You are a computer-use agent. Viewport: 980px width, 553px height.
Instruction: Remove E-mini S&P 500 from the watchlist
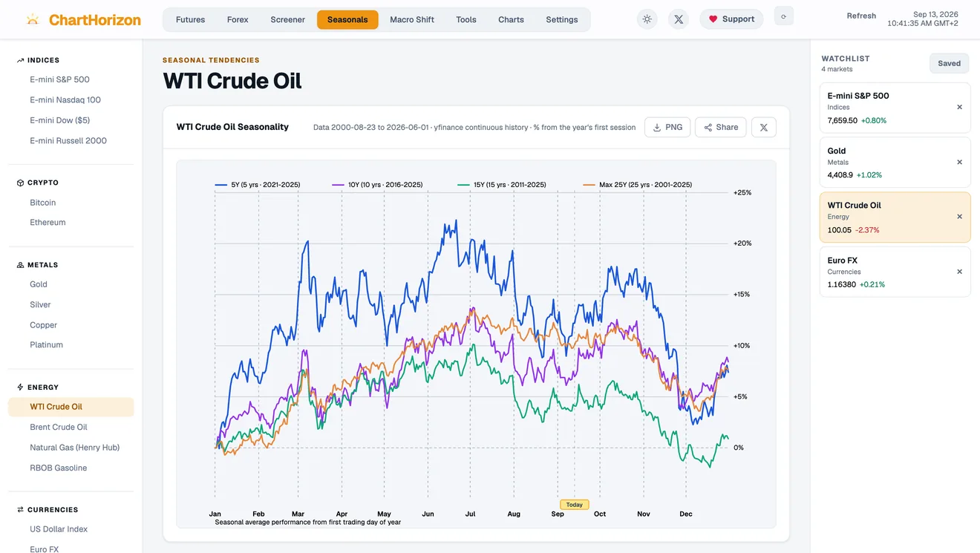click(x=959, y=107)
